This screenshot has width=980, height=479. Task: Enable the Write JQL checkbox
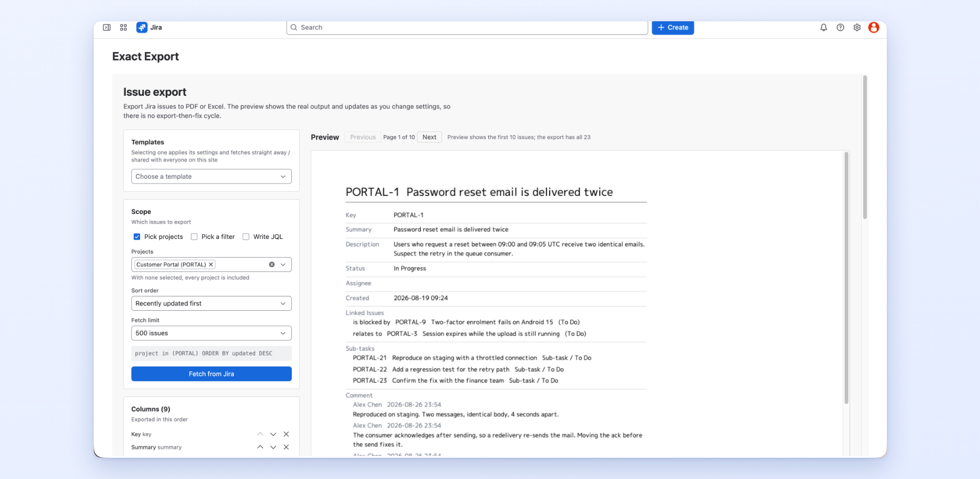[x=246, y=237]
